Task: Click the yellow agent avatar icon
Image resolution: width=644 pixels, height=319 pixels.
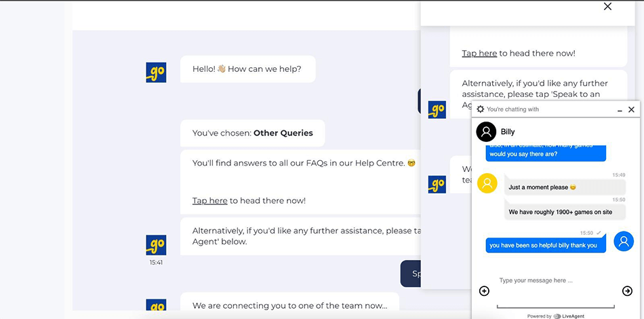Action: click(x=487, y=183)
